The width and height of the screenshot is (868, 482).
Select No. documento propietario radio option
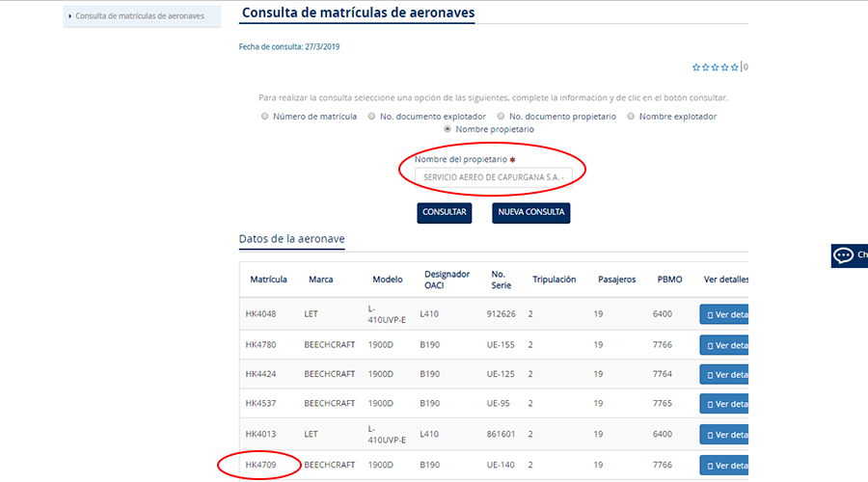tap(501, 117)
